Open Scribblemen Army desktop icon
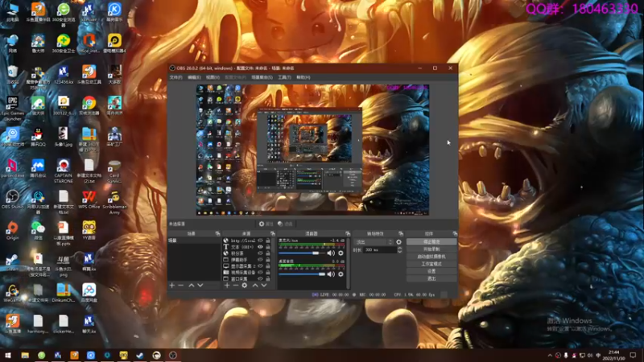Viewport: 644px width, 362px height. [x=114, y=203]
